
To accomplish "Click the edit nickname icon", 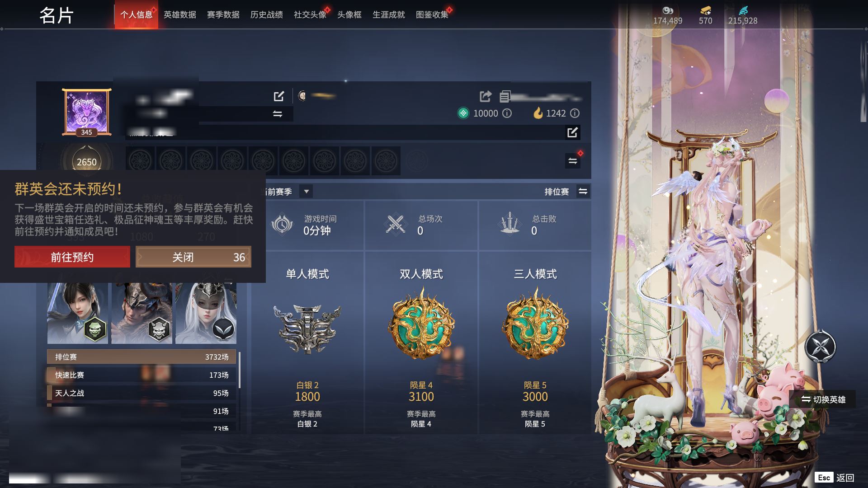I will pos(279,96).
